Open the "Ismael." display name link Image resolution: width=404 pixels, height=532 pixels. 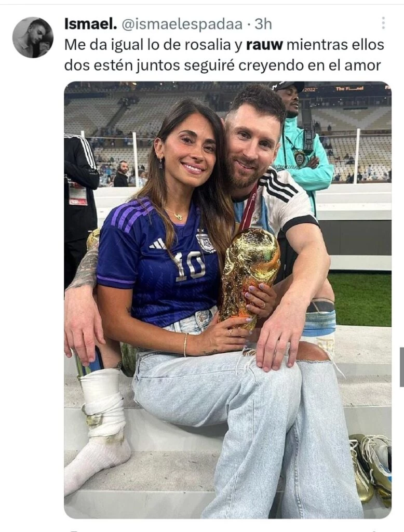click(x=90, y=24)
